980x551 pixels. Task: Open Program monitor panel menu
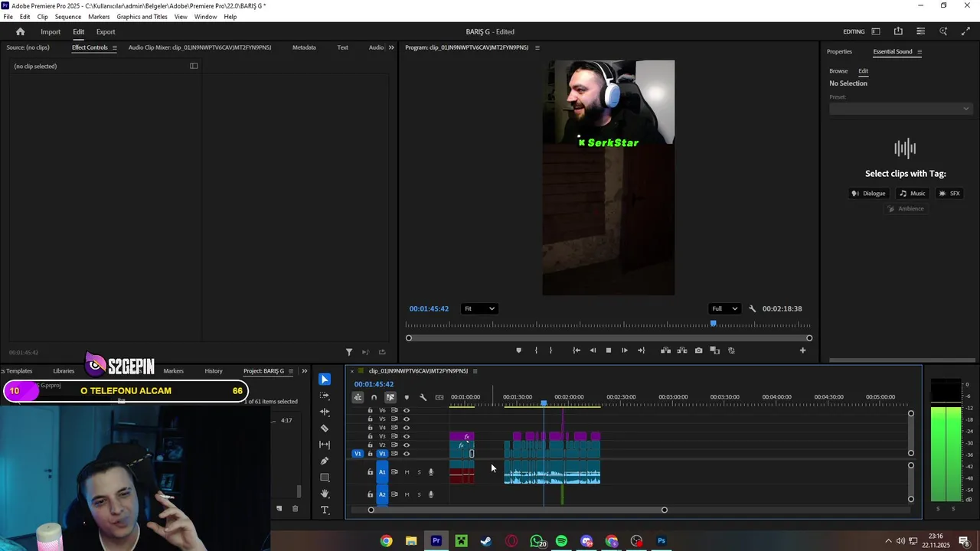(537, 47)
